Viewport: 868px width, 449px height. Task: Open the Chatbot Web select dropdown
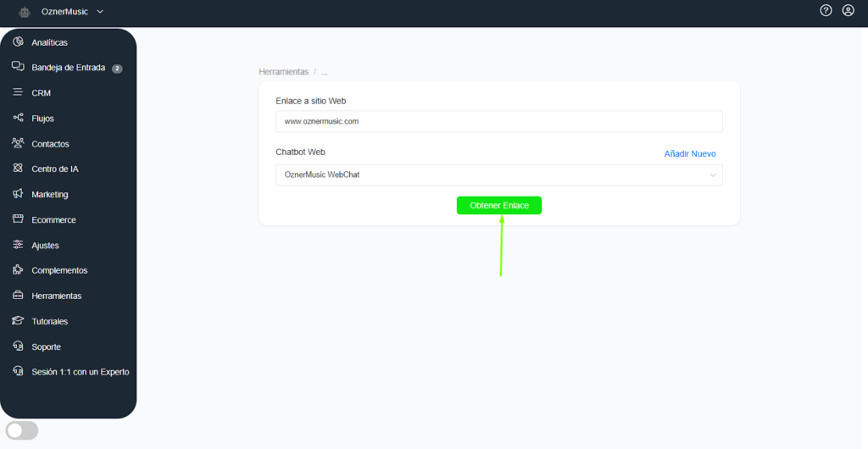coord(498,175)
